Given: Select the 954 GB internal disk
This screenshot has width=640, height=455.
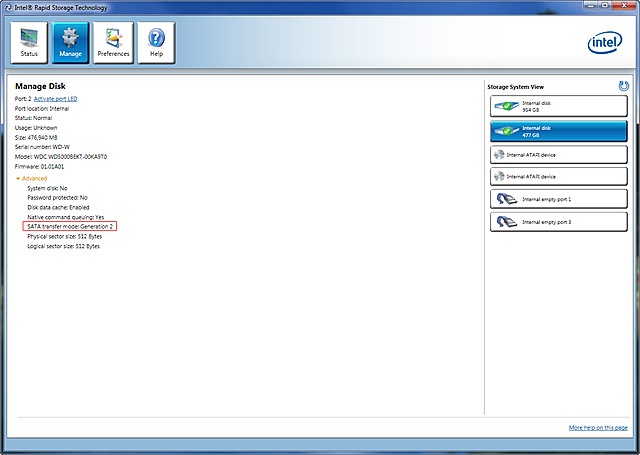Looking at the screenshot, I should (558, 107).
